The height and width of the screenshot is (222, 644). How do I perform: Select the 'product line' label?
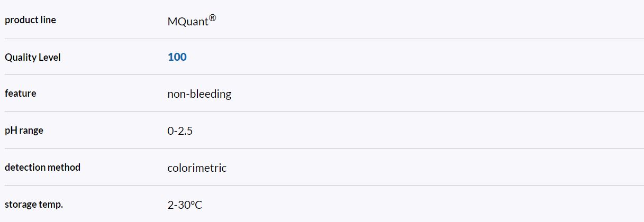point(30,20)
